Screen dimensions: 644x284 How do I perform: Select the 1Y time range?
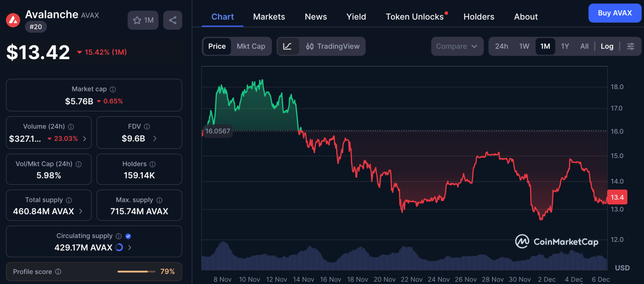(x=565, y=47)
